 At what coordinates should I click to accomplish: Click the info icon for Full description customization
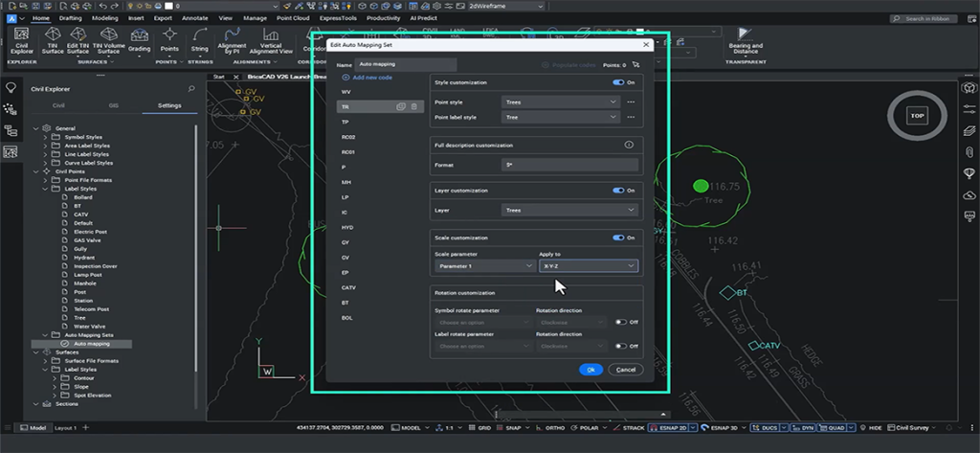coord(629,145)
